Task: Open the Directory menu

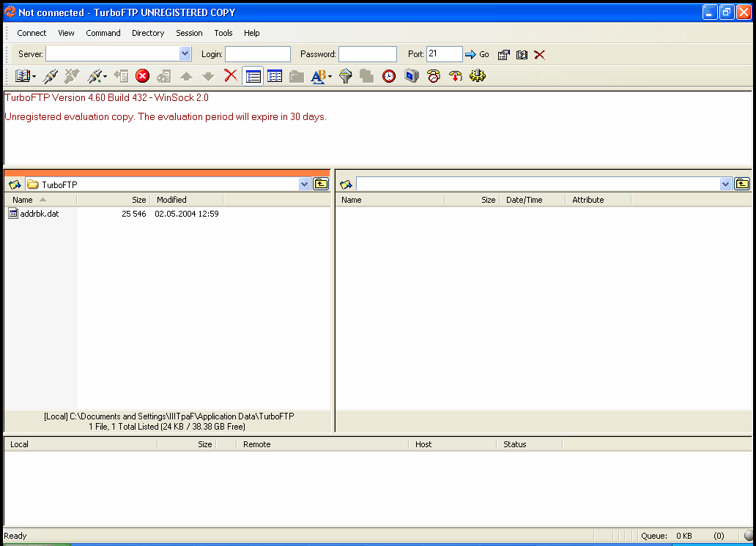Action: click(x=148, y=33)
